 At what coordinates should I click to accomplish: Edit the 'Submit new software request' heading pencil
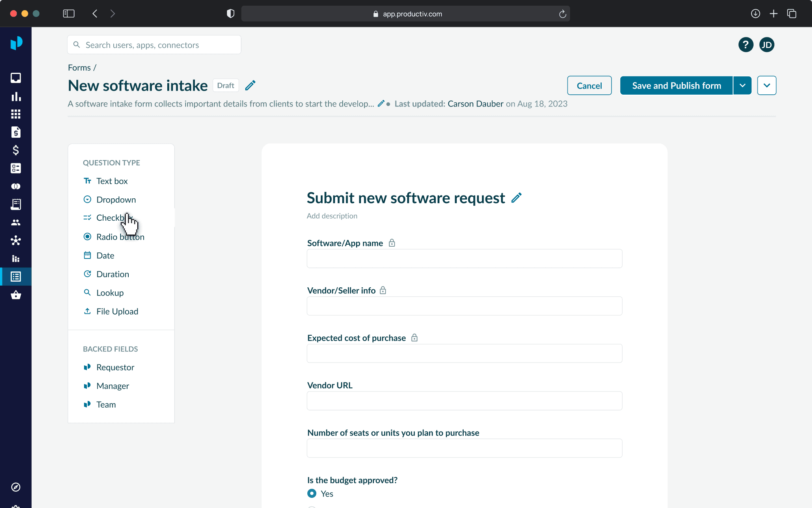[516, 198]
